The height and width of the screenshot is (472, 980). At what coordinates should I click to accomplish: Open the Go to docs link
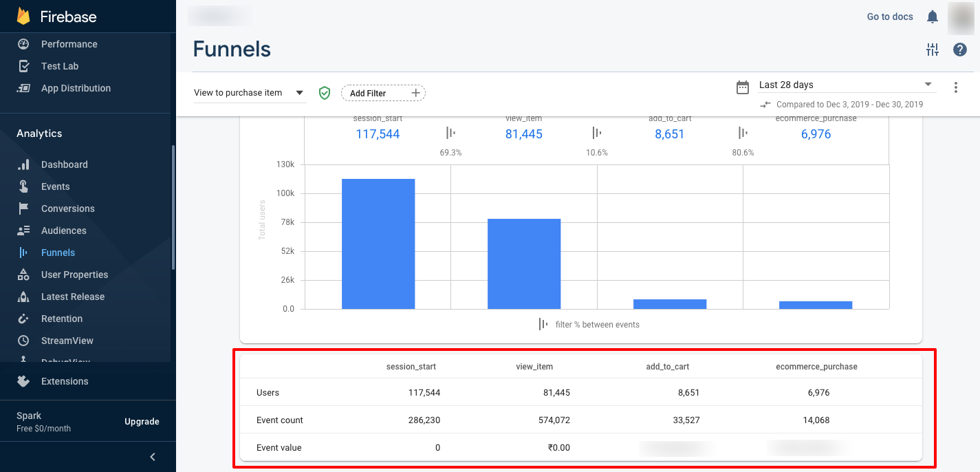[889, 17]
